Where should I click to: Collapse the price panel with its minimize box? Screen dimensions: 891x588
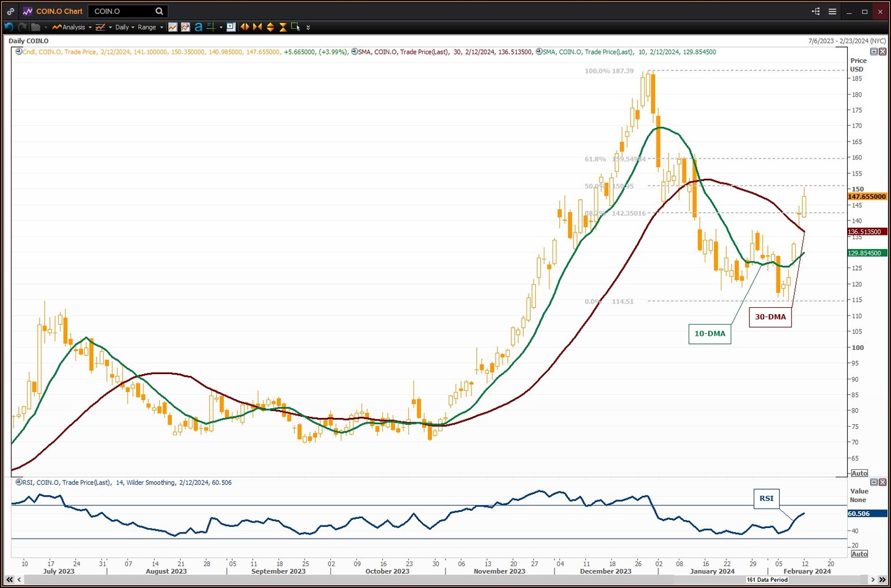(874, 52)
